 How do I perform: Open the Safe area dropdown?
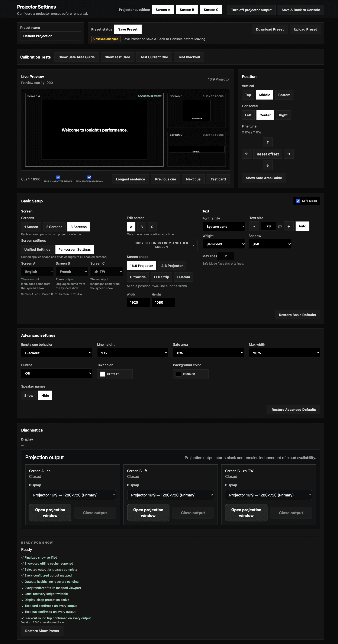pyautogui.click(x=208, y=353)
